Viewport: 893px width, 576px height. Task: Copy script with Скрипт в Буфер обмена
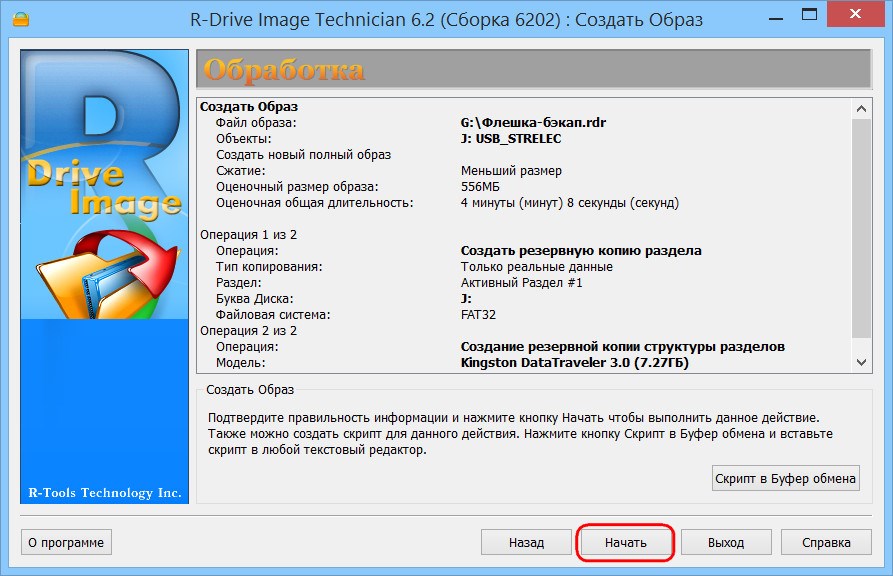coord(785,479)
